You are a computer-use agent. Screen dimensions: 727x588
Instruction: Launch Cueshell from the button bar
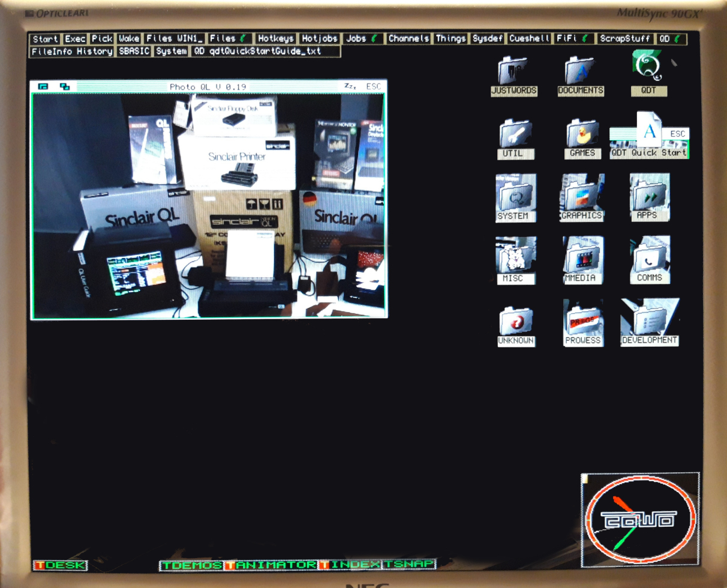(x=530, y=38)
